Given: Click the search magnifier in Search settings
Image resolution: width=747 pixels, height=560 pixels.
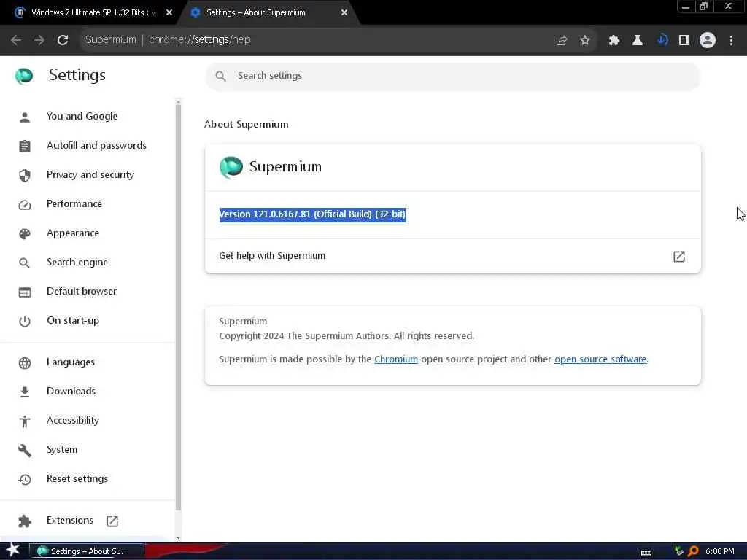Looking at the screenshot, I should point(220,76).
